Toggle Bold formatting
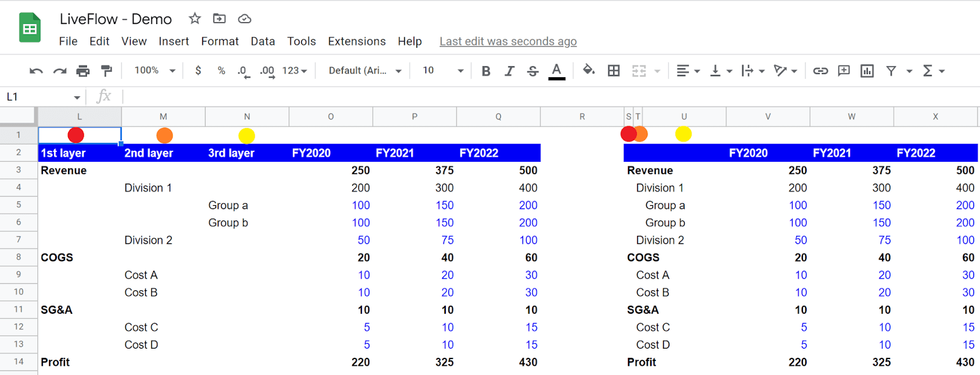Image resolution: width=980 pixels, height=375 pixels. pos(486,71)
